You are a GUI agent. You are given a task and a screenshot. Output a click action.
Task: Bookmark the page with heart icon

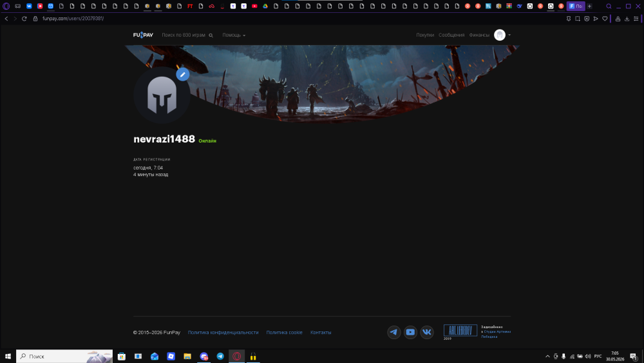(605, 19)
